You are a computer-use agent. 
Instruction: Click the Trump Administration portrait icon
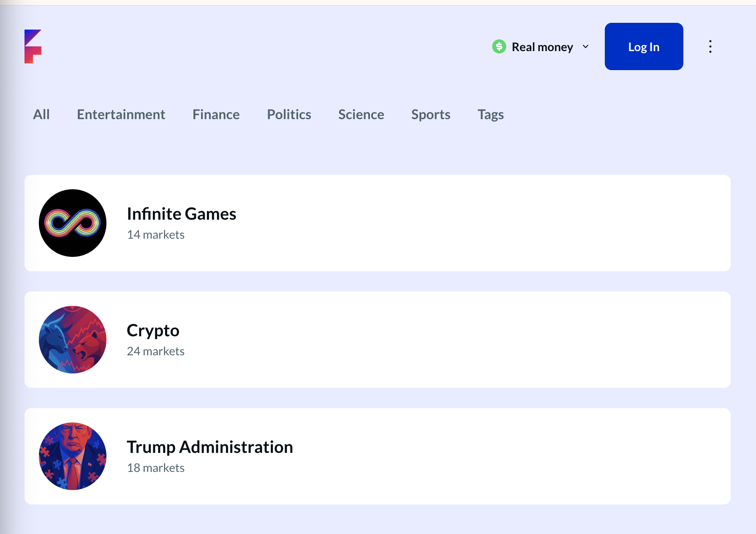pos(73,456)
